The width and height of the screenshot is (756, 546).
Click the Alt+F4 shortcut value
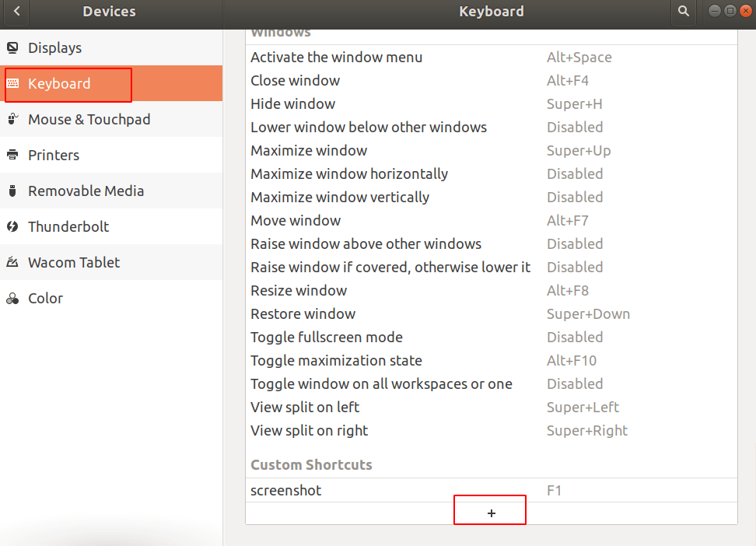[x=568, y=81]
